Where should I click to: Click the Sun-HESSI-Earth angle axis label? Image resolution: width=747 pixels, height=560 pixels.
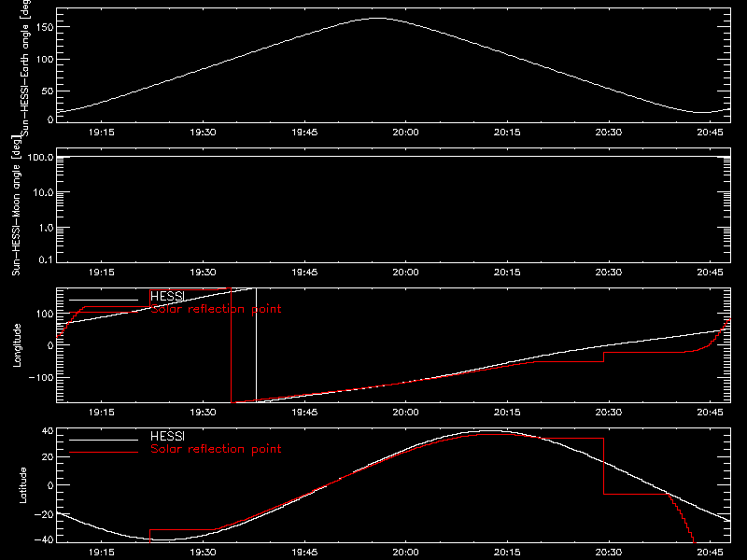tap(25, 66)
